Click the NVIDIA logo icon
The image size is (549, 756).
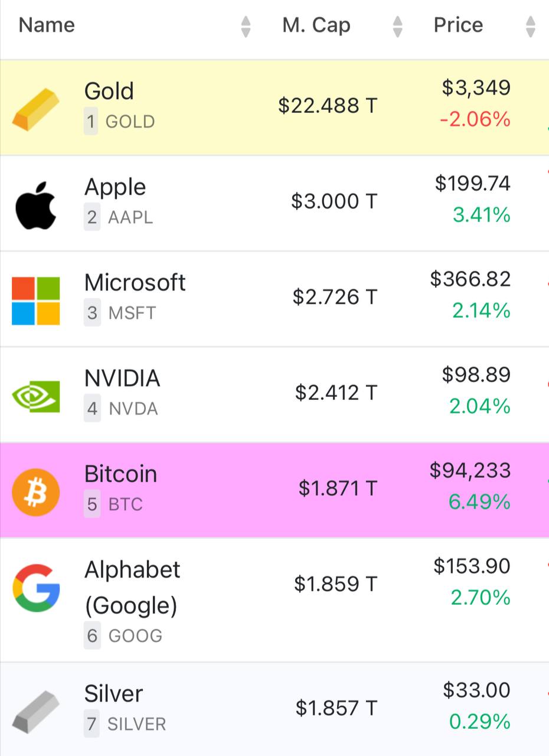36,396
